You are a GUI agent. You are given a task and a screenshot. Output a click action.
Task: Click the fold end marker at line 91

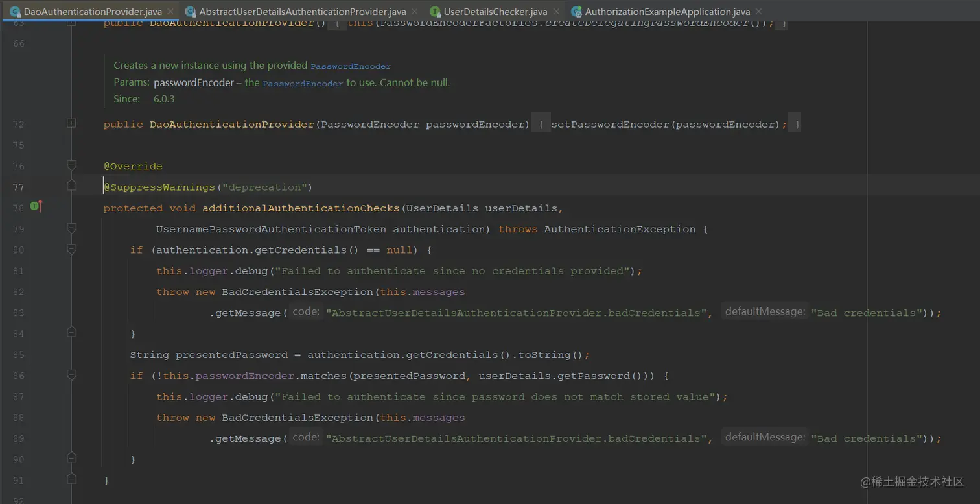pos(72,479)
